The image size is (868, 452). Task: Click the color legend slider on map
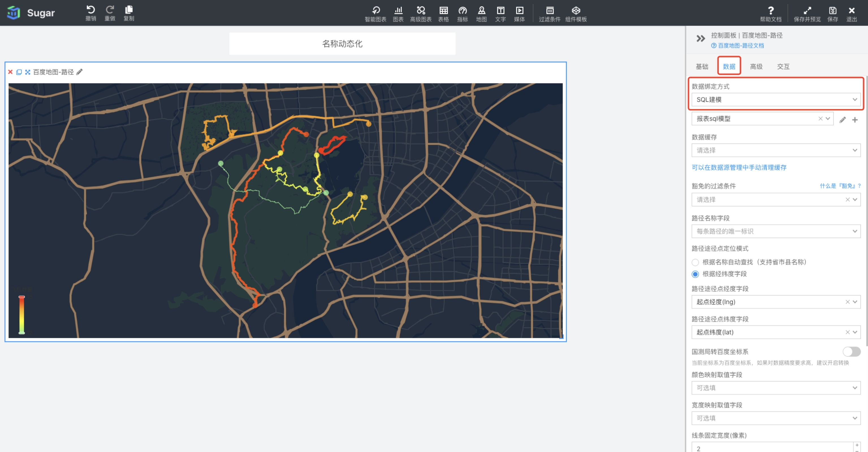tap(21, 315)
